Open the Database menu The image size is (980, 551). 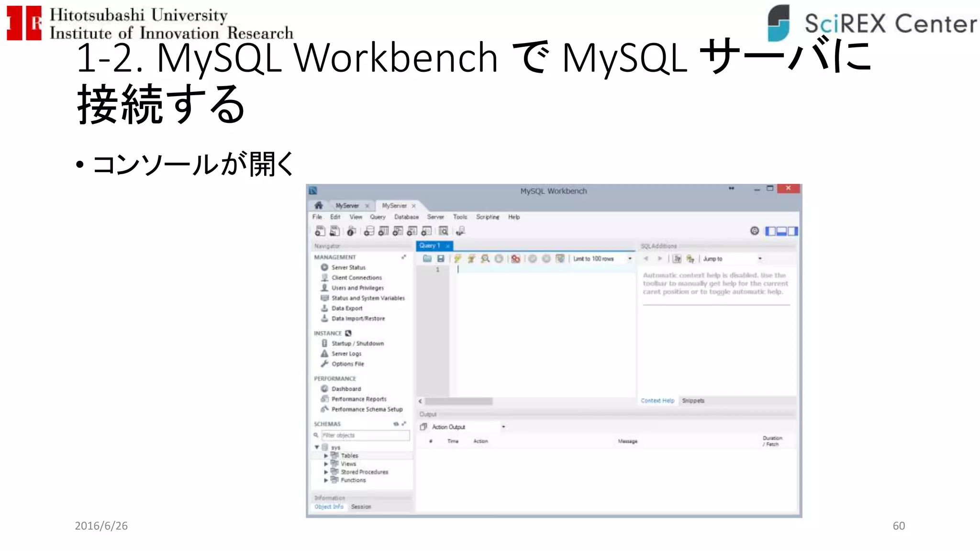406,217
